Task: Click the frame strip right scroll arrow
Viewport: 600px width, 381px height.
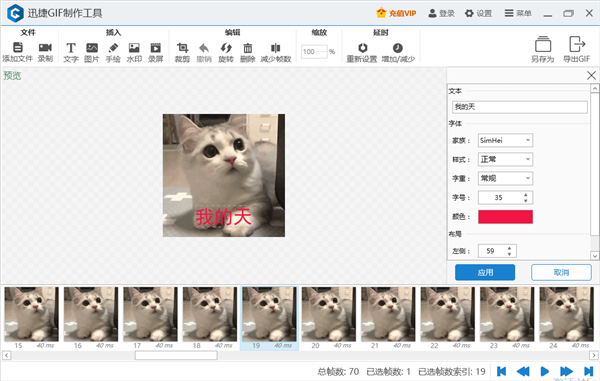Action: [594, 355]
